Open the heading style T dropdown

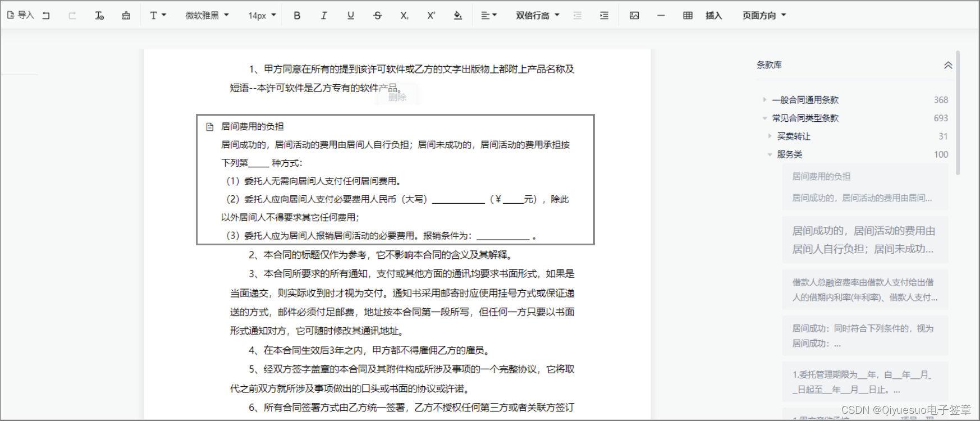(158, 16)
